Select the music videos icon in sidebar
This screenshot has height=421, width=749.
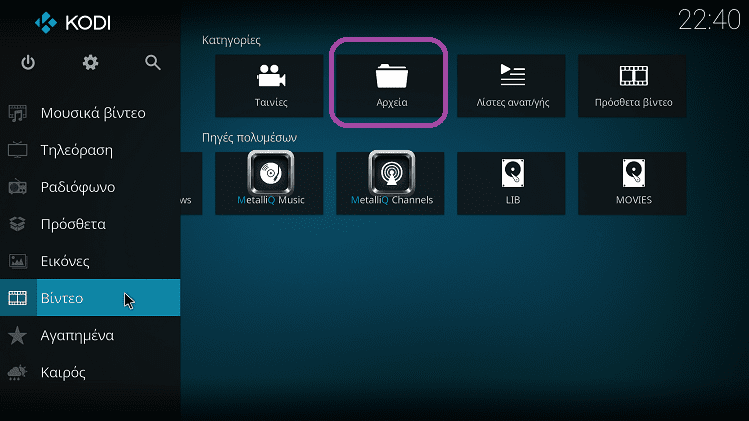click(x=18, y=113)
